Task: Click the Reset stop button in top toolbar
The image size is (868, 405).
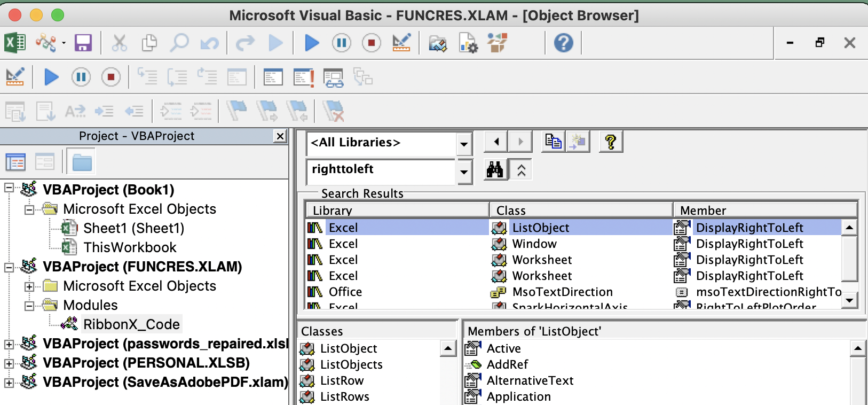Action: [372, 42]
